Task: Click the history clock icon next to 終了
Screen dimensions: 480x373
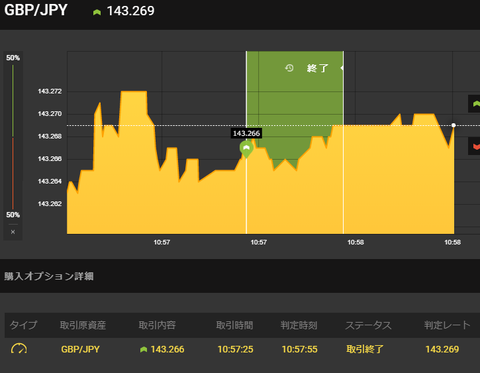Action: pos(289,68)
